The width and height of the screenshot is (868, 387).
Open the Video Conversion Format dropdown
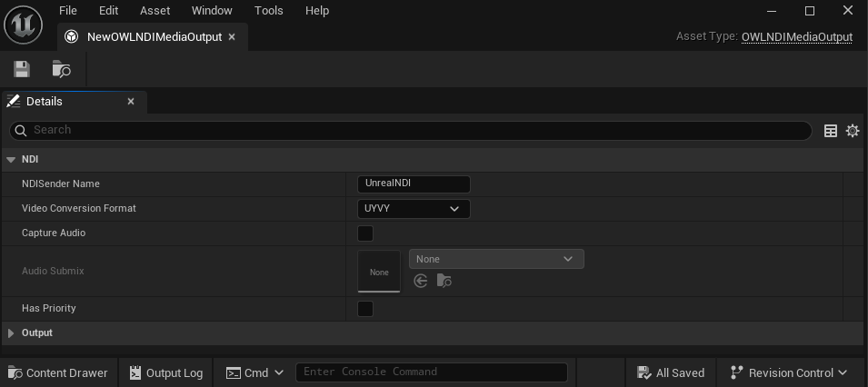[414, 209]
